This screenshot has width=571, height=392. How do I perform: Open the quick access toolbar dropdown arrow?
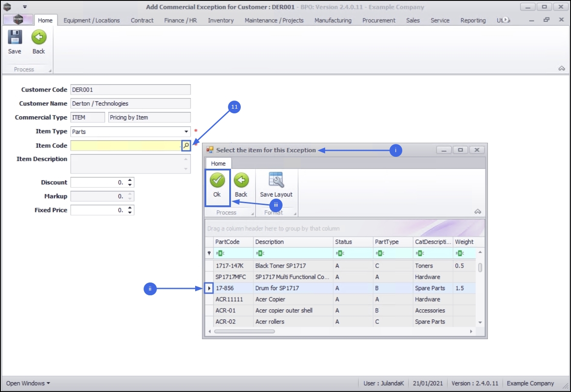point(25,7)
